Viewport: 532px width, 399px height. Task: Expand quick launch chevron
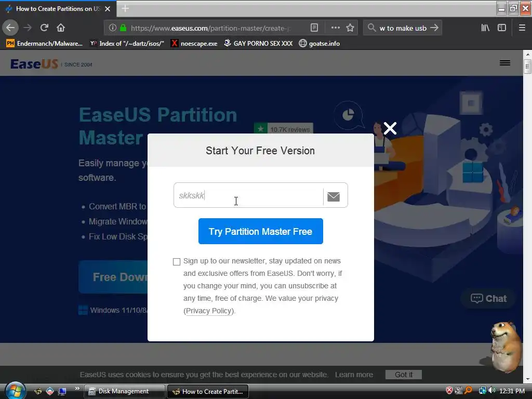[x=77, y=389]
